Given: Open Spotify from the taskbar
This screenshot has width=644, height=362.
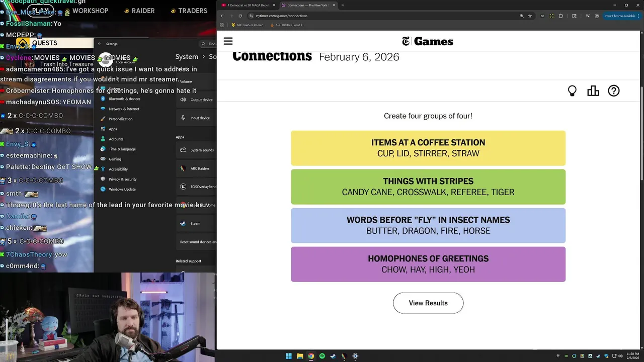Looking at the screenshot, I should tap(322, 356).
